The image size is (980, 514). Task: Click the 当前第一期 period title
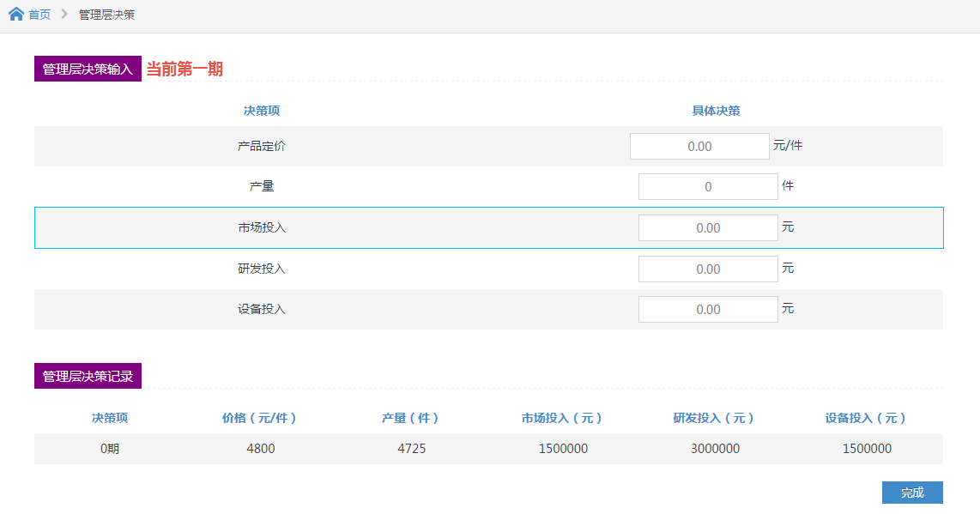coord(185,69)
